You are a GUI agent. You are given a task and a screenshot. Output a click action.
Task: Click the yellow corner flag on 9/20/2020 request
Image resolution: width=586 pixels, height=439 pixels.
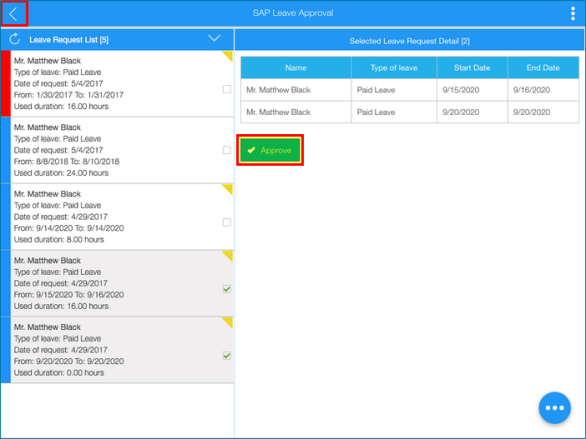228,321
